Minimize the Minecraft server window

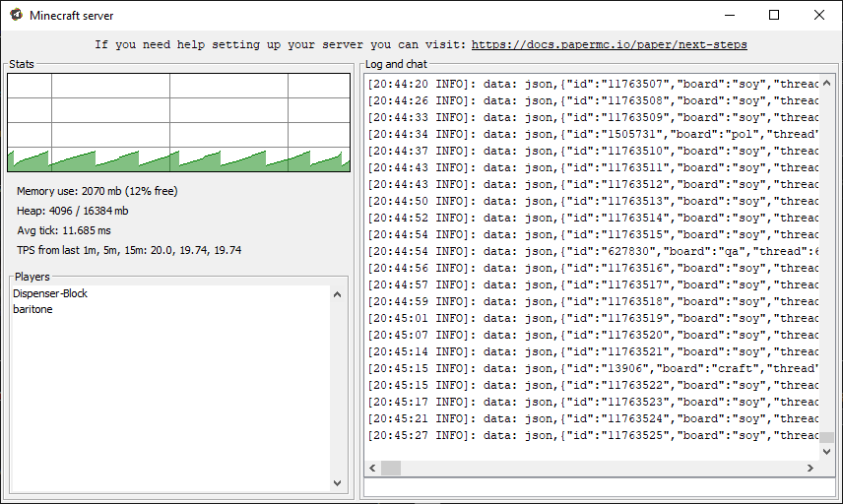coord(729,16)
